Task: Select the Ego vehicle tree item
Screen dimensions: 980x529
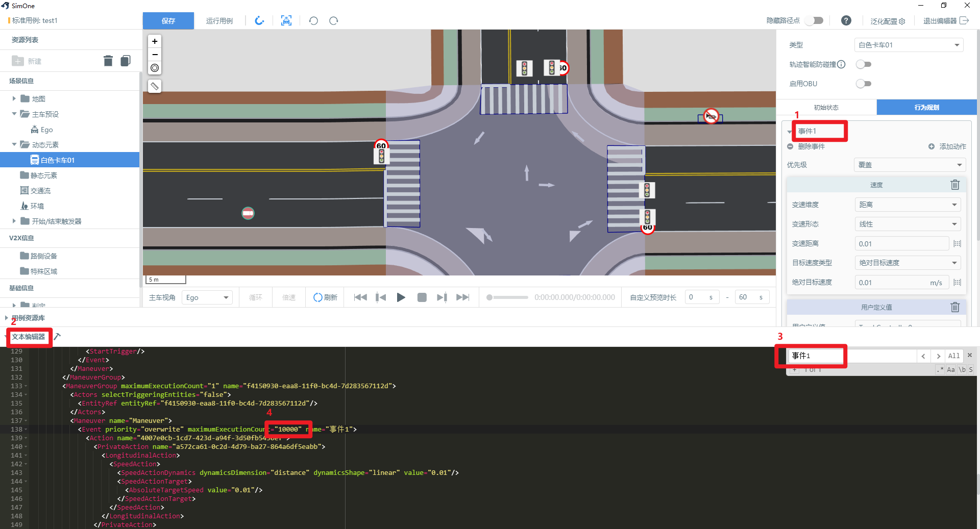Action: [x=42, y=130]
